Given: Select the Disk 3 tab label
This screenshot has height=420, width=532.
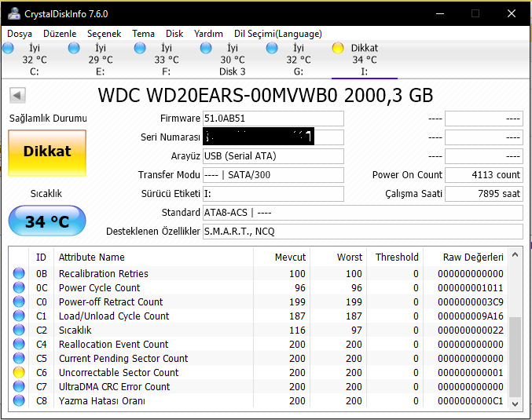Looking at the screenshot, I should pos(233,71).
